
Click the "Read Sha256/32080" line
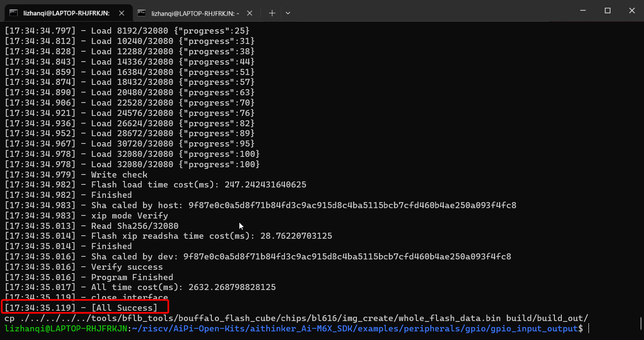[x=91, y=226]
